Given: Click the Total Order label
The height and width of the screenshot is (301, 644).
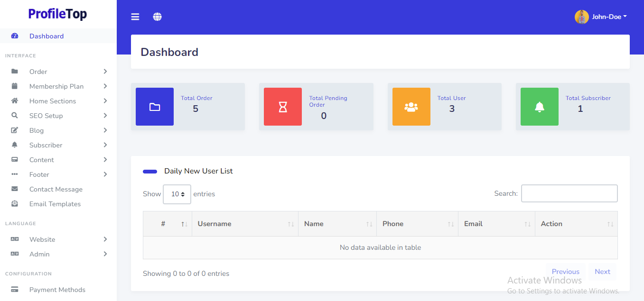Looking at the screenshot, I should click(x=196, y=98).
